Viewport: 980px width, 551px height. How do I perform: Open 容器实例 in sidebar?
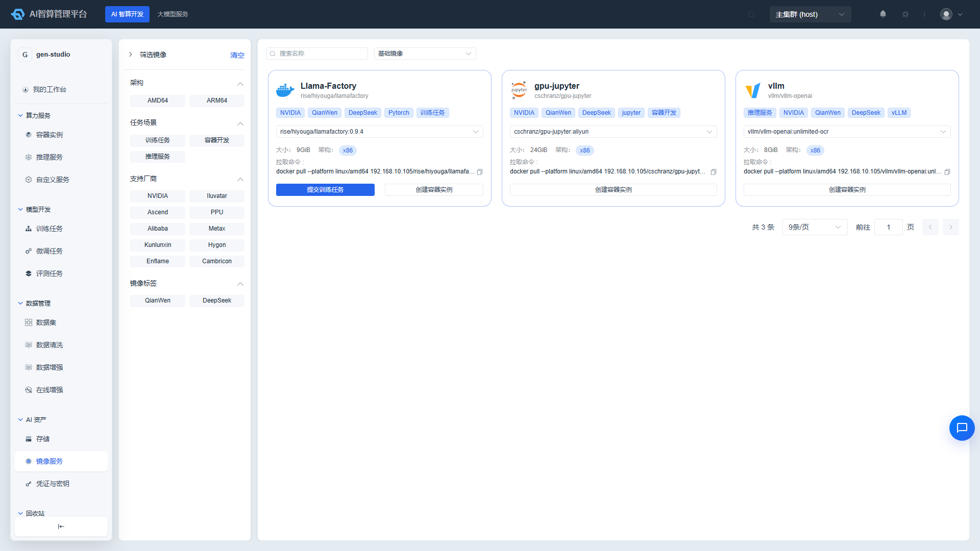pos(61,135)
